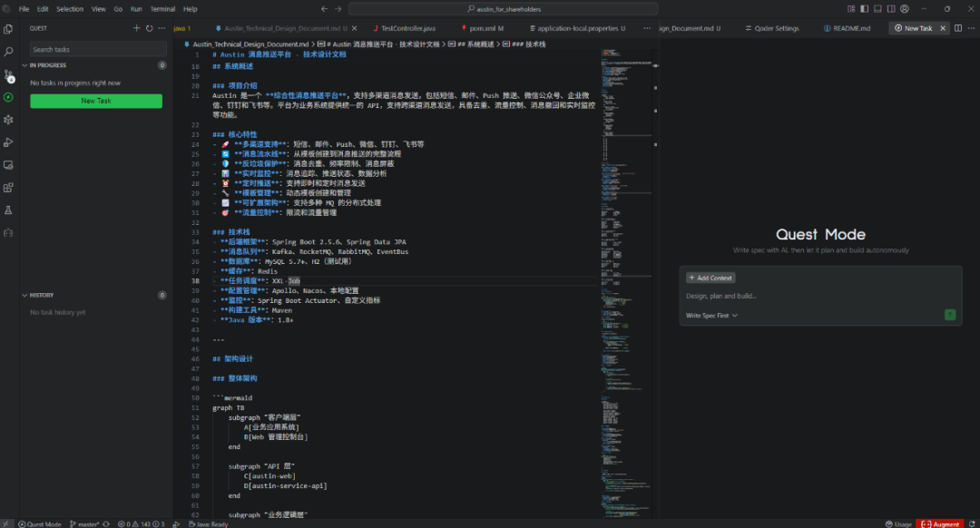The image size is (980, 528).
Task: Open the Explorer view in activity bar
Action: (8, 29)
